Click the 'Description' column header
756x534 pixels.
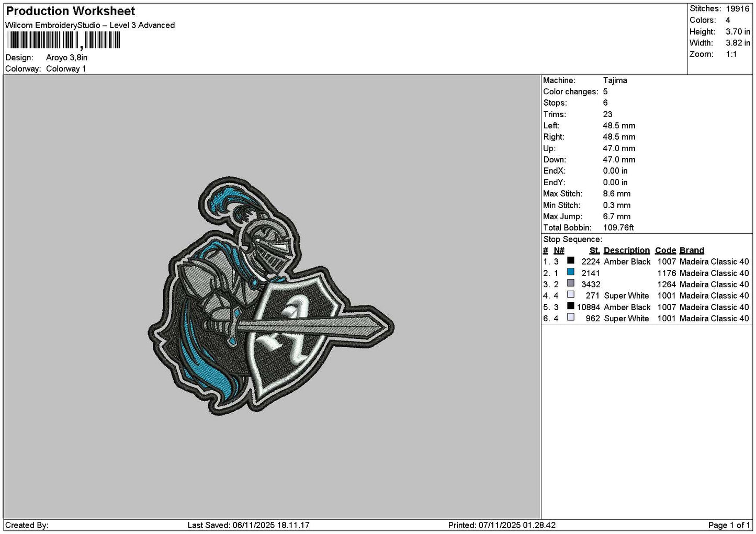[x=627, y=251]
